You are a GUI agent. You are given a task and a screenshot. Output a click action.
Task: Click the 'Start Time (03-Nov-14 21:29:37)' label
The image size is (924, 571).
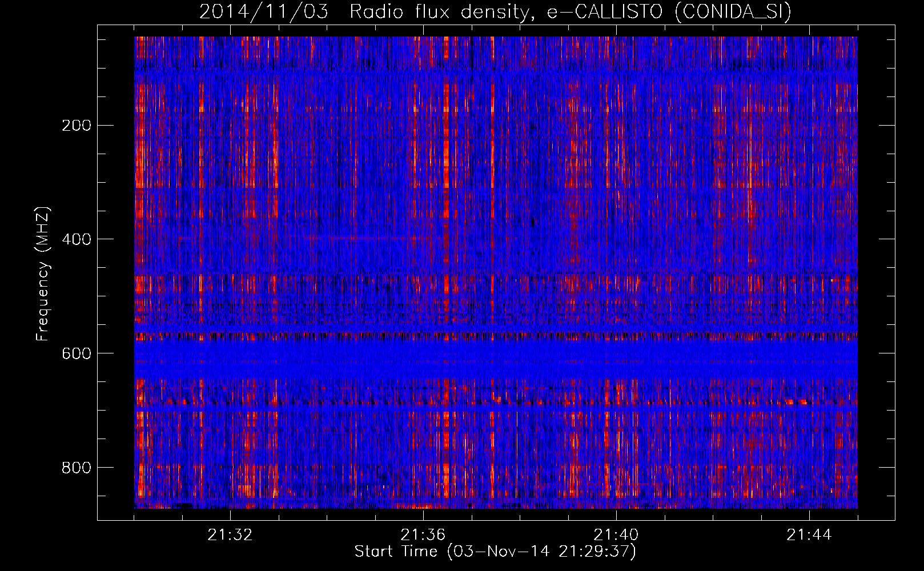click(x=495, y=552)
